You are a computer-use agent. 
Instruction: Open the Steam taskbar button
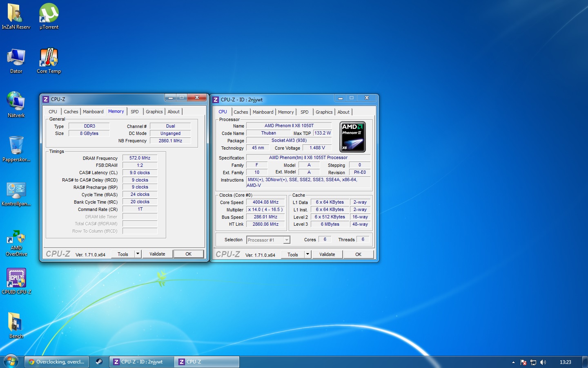99,362
